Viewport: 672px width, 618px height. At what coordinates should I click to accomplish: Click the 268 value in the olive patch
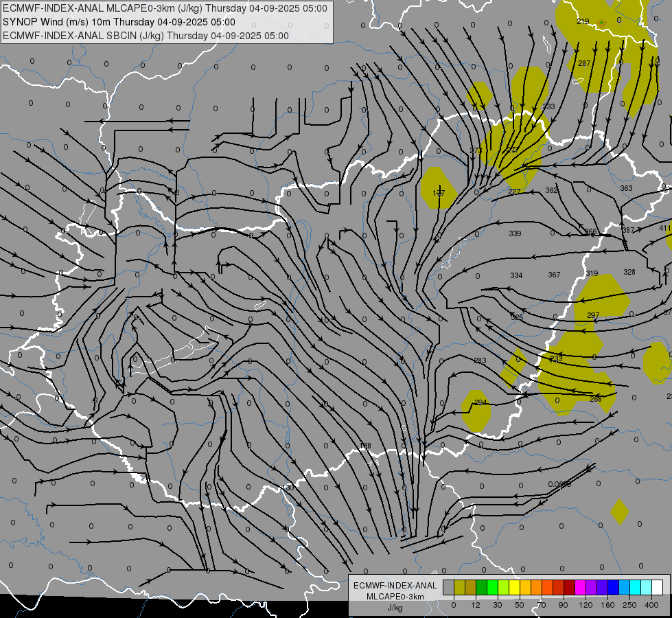pyautogui.click(x=596, y=399)
